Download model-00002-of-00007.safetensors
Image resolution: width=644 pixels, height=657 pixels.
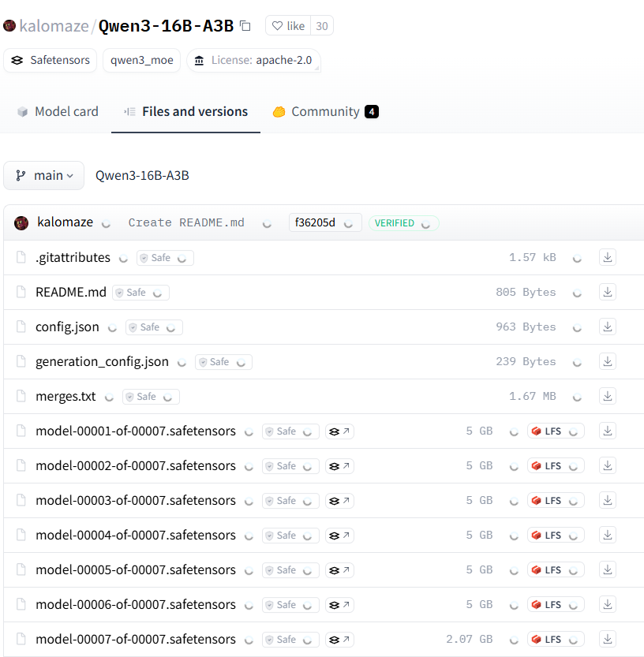[x=608, y=466]
